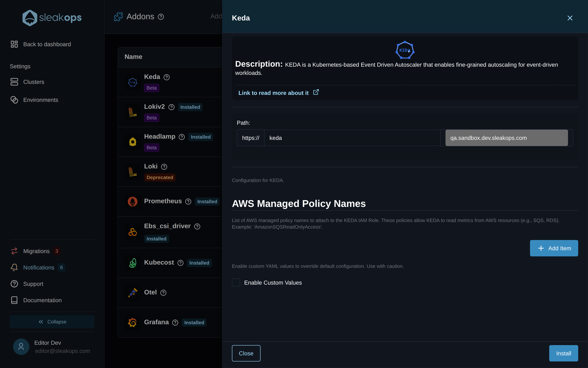Click the Ebs_csi_driver logo
588x368 pixels.
point(133,232)
